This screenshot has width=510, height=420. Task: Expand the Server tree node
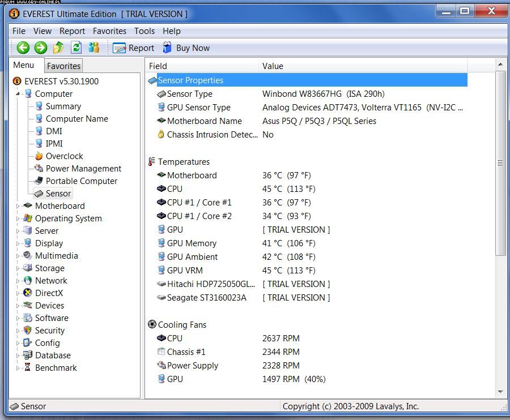coord(18,231)
